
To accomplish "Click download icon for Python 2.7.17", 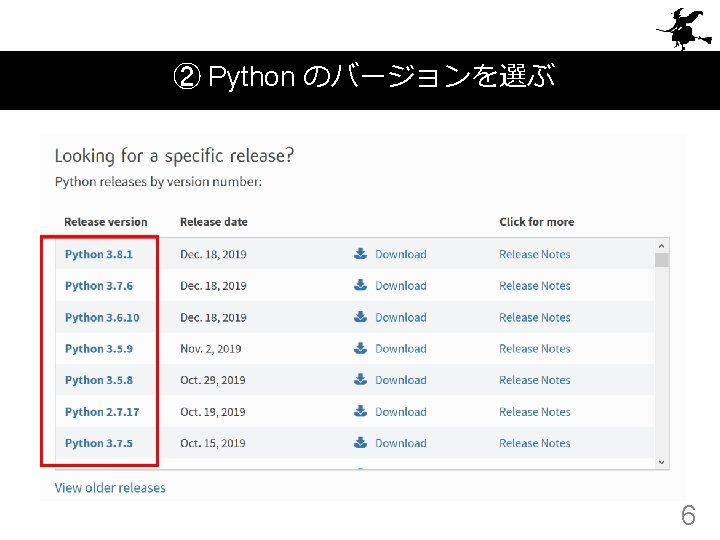I will pyautogui.click(x=361, y=412).
